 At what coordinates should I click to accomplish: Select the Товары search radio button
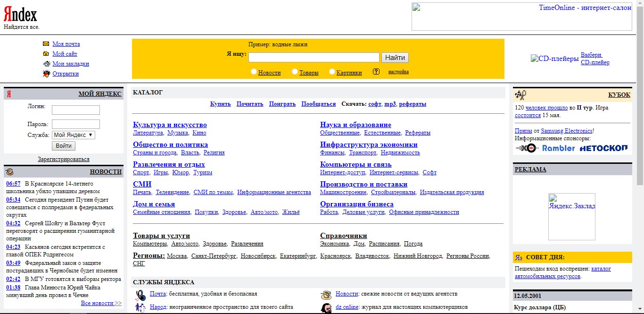(x=295, y=71)
